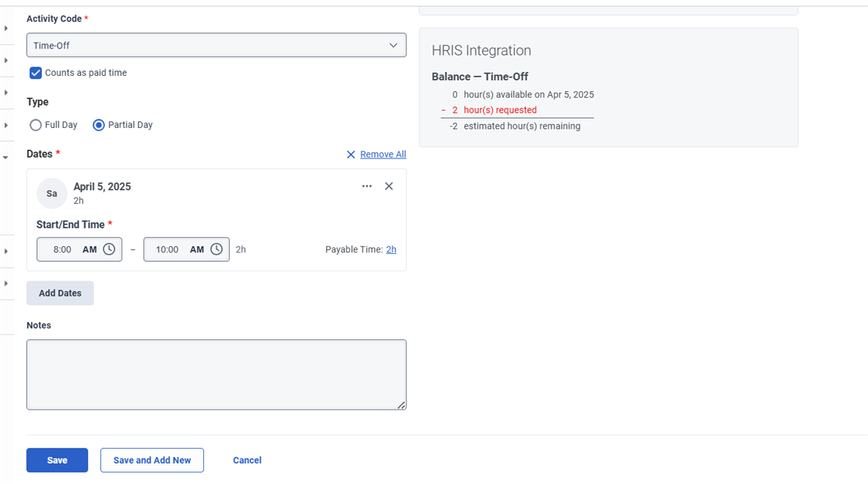Click into the Notes text area
The height and width of the screenshot is (484, 868).
coord(216,375)
